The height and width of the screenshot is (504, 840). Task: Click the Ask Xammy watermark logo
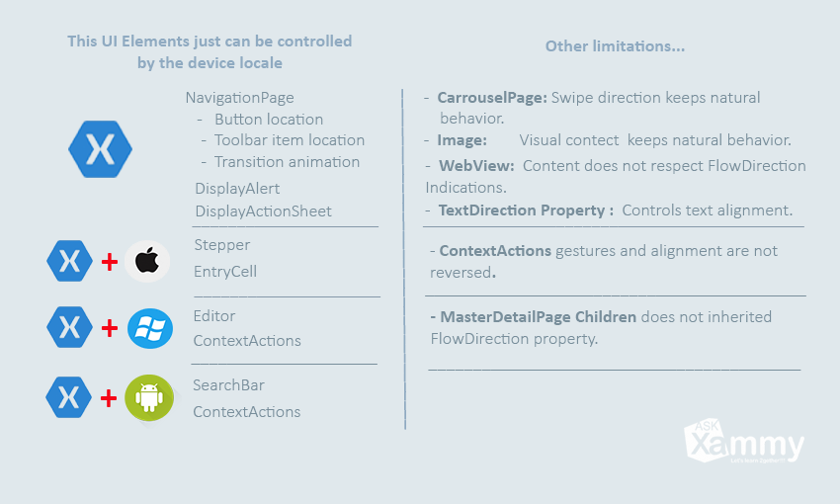744,442
